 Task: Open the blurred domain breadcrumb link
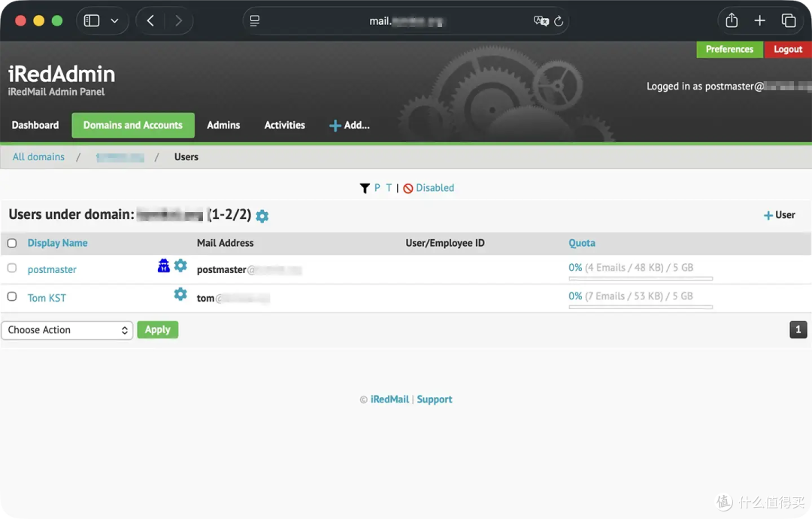point(120,157)
